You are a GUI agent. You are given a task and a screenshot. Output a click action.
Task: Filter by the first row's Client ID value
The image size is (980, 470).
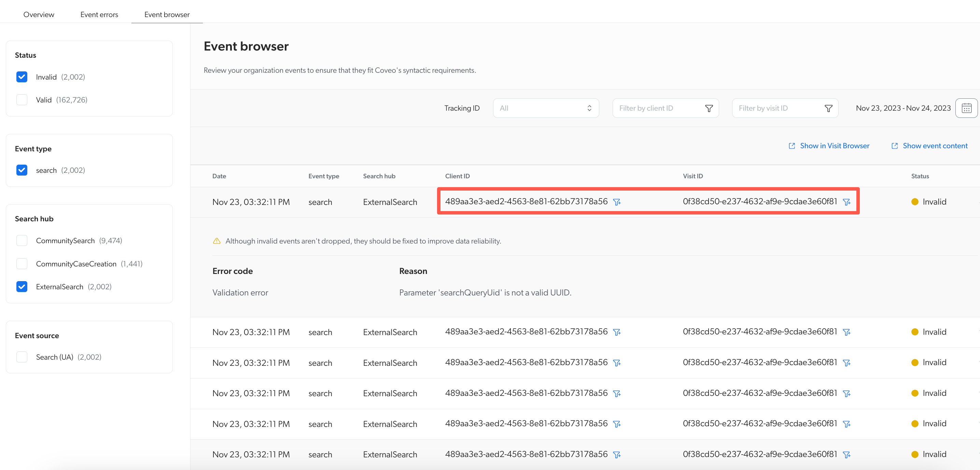617,202
